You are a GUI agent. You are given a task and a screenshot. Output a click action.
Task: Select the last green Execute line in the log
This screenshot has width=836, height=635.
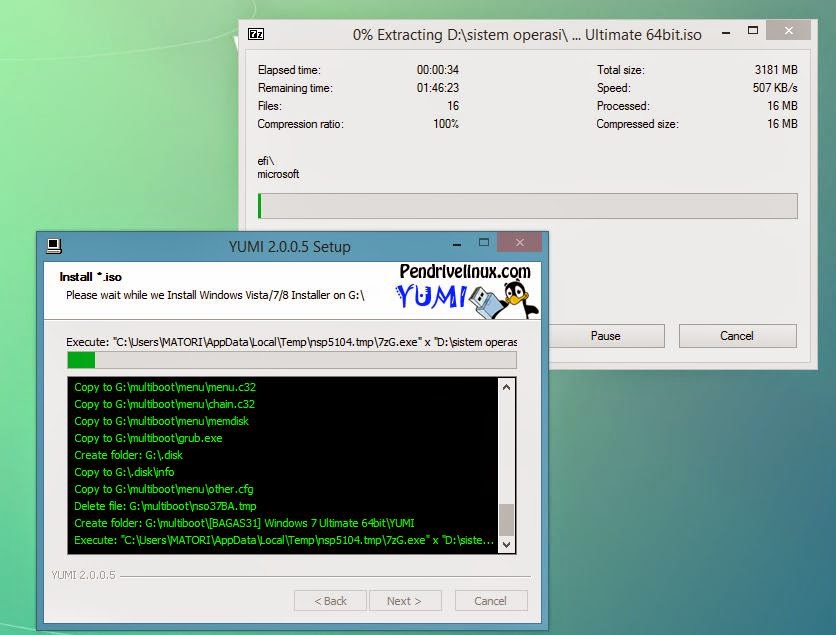[284, 540]
